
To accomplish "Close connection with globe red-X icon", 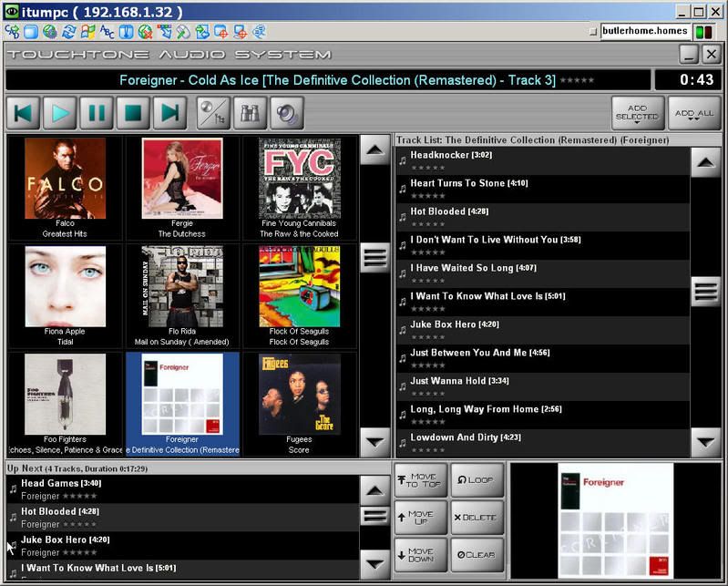I will pyautogui.click(x=145, y=31).
